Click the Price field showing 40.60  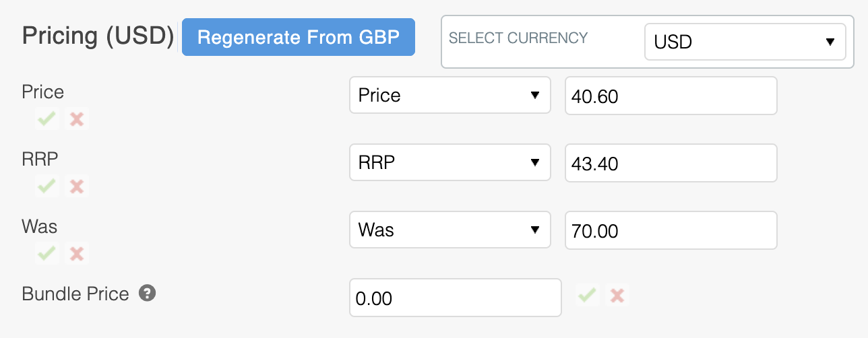(671, 96)
